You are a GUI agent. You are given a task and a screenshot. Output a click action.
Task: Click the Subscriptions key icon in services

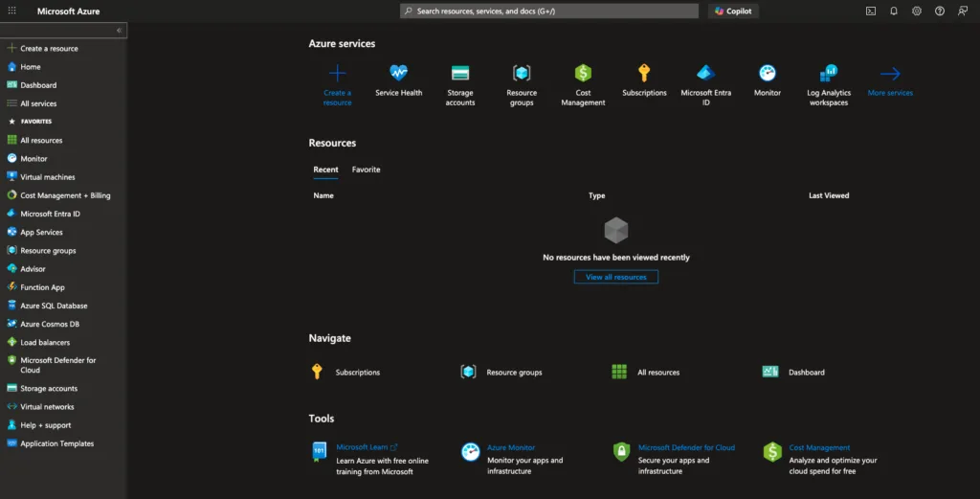(644, 74)
